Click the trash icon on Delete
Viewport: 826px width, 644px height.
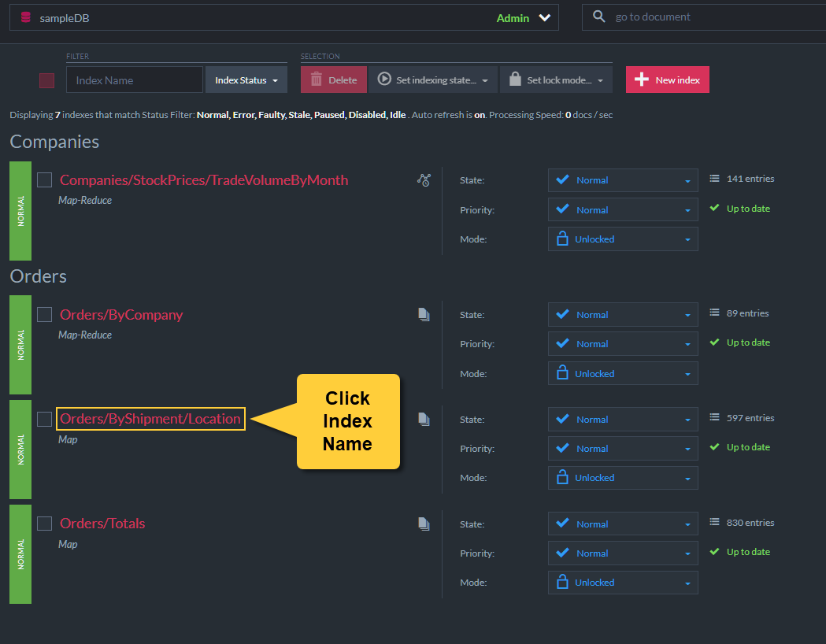pyautogui.click(x=316, y=80)
